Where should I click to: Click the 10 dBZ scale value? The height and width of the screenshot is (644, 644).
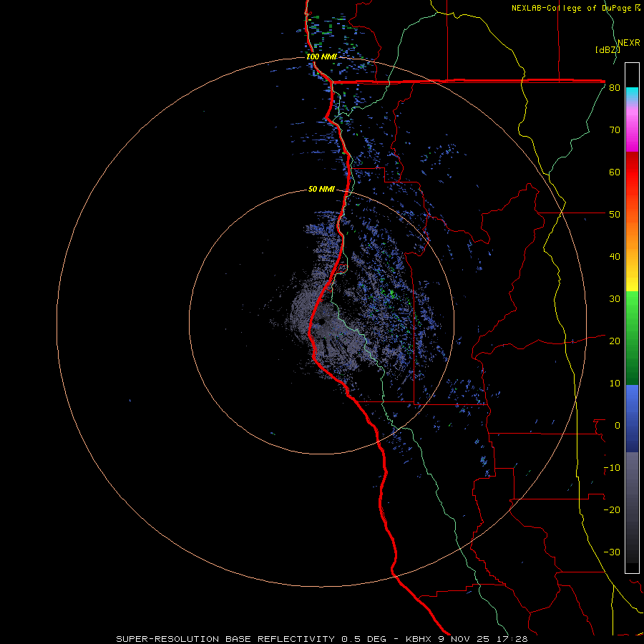(x=615, y=384)
